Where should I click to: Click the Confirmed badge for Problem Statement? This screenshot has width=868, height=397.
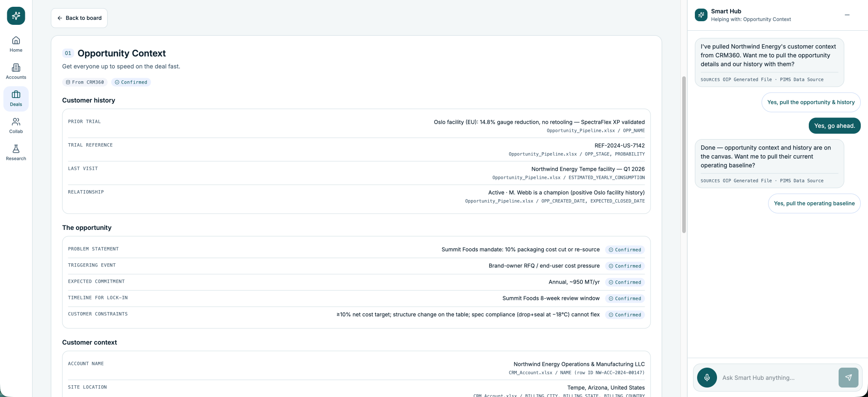click(625, 250)
